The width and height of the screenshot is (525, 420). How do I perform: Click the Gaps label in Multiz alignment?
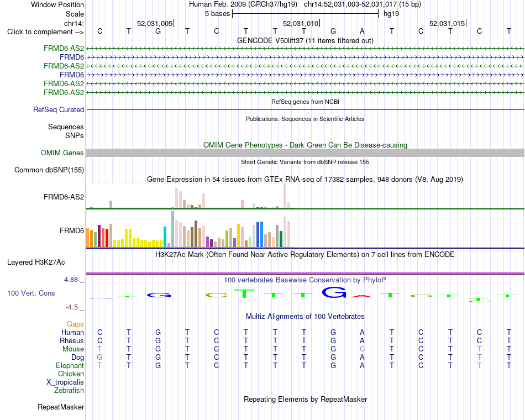(x=75, y=324)
